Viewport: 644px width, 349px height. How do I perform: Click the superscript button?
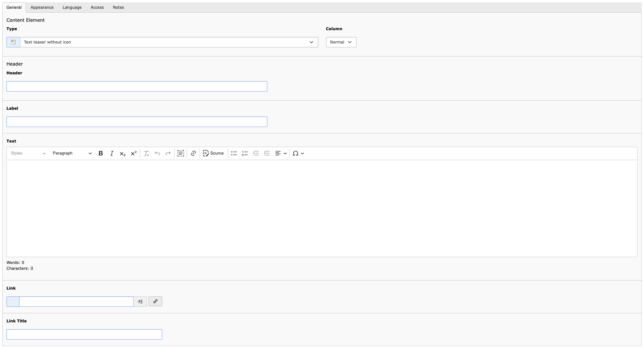point(133,153)
